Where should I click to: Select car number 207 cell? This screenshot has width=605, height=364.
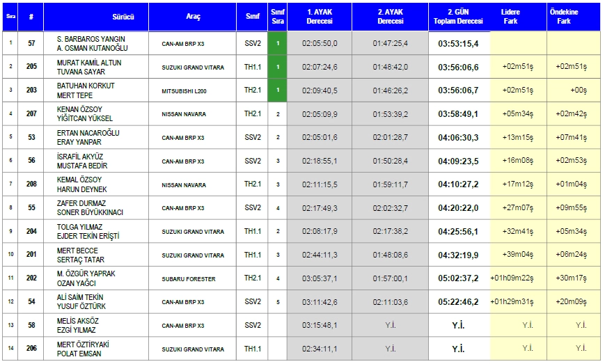coord(31,114)
